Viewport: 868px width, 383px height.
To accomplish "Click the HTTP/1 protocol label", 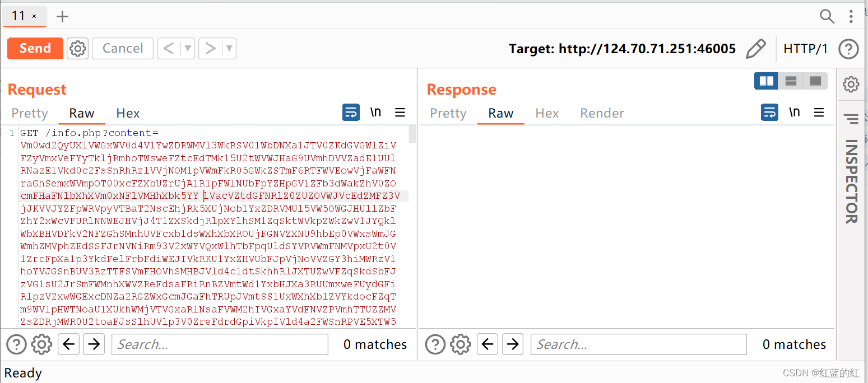I will coord(805,49).
